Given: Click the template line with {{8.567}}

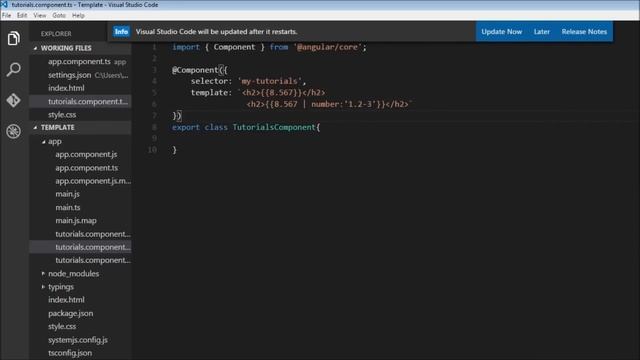Looking at the screenshot, I should coord(258,93).
